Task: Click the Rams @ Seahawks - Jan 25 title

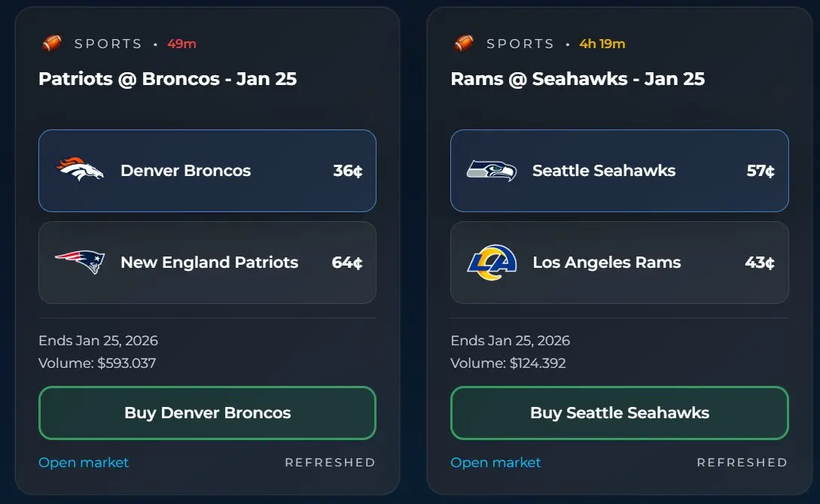Action: pos(578,79)
